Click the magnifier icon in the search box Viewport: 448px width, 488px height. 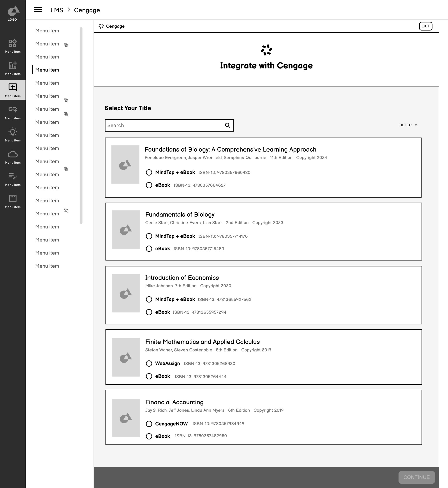(227, 125)
